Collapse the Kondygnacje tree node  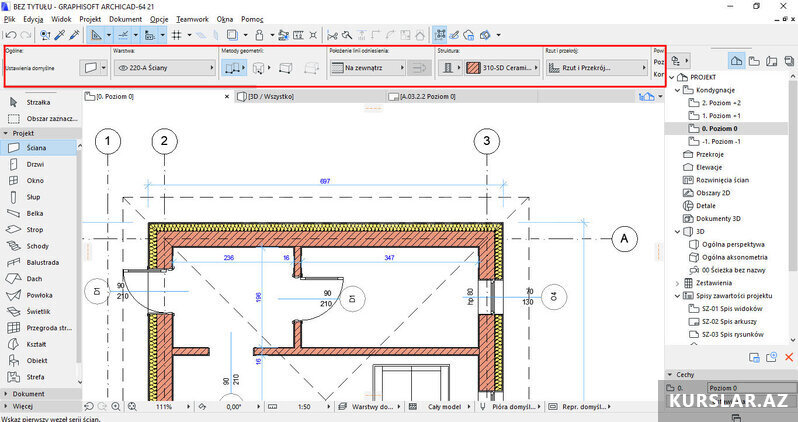[677, 90]
